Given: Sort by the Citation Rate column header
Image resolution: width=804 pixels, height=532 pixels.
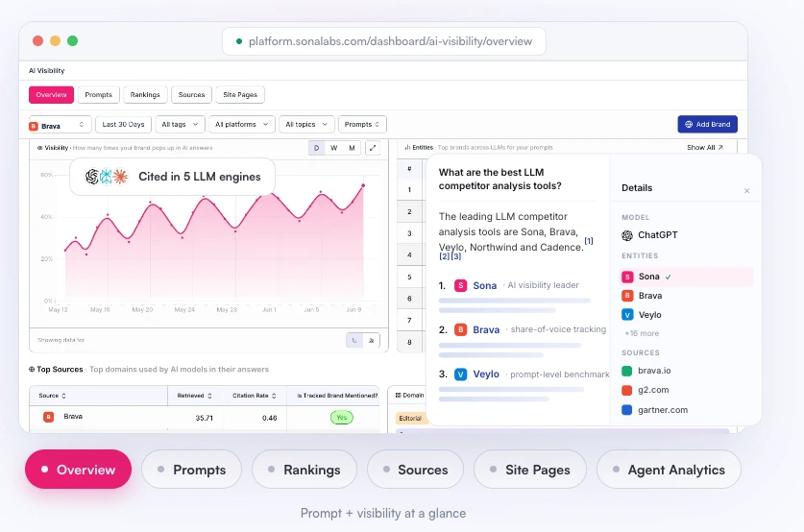Looking at the screenshot, I should pos(255,396).
